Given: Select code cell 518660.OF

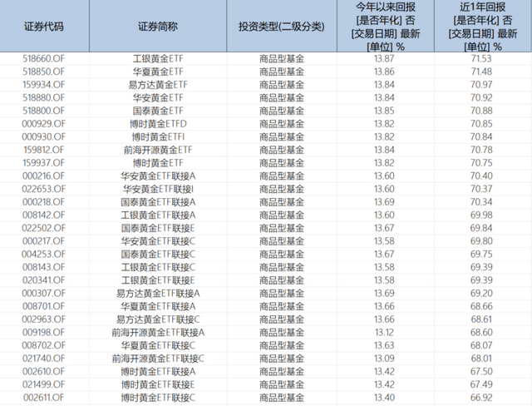Looking at the screenshot, I should click(43, 59).
